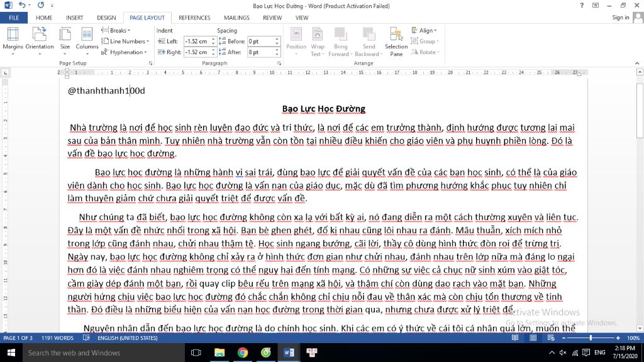Switch to the MAILINGS tab
This screenshot has height=362, width=644.
click(x=236, y=18)
